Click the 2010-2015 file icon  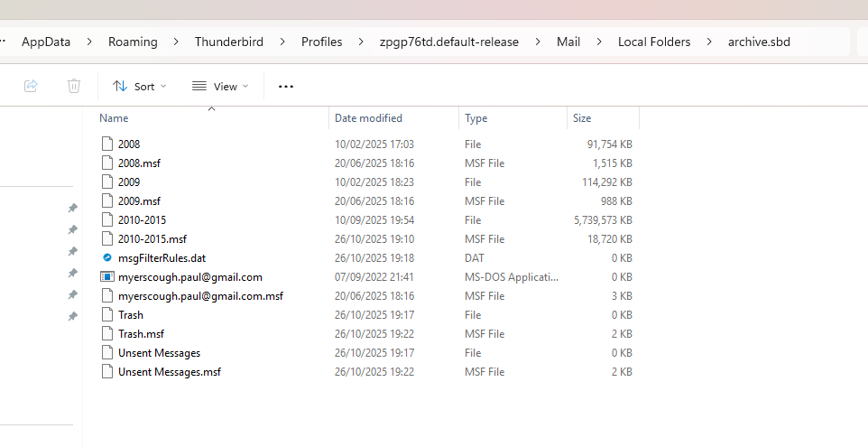pyautogui.click(x=107, y=219)
